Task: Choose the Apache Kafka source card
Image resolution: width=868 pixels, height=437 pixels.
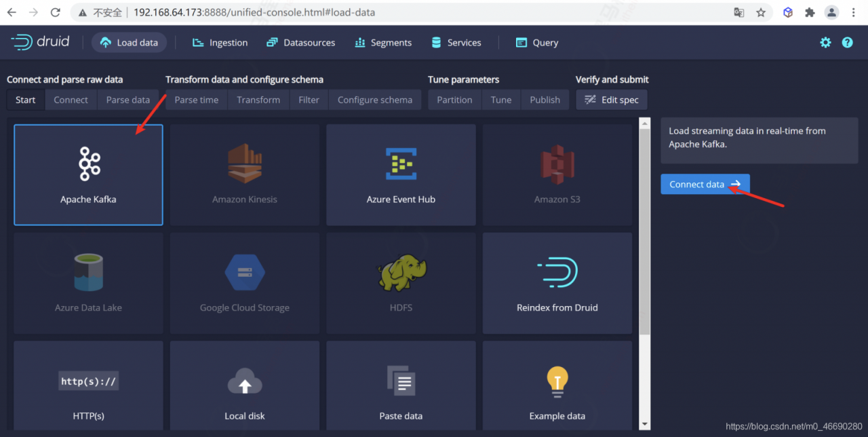Action: pos(88,175)
